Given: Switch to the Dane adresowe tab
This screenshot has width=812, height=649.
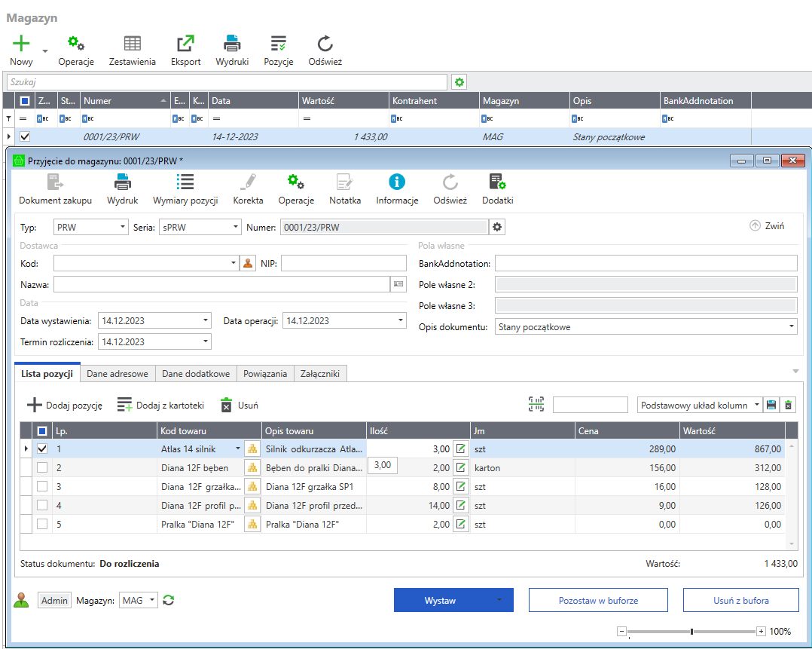Looking at the screenshot, I should coord(118,374).
